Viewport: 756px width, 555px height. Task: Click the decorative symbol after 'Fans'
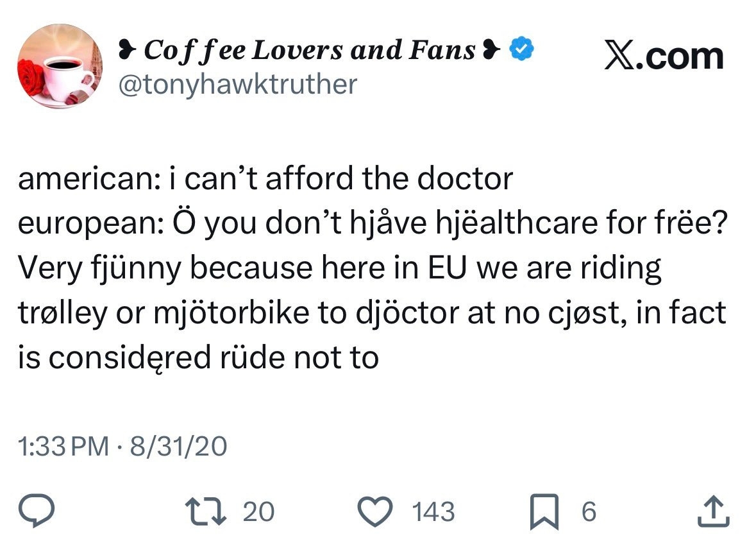pyautogui.click(x=491, y=49)
